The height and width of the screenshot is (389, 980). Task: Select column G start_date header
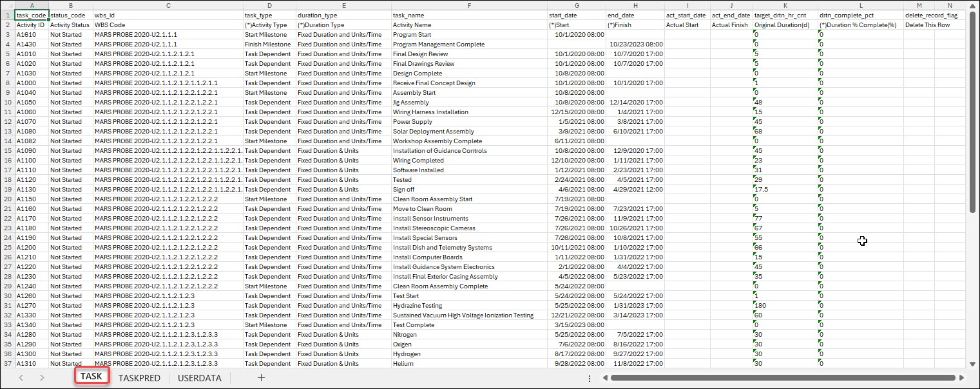pos(577,5)
